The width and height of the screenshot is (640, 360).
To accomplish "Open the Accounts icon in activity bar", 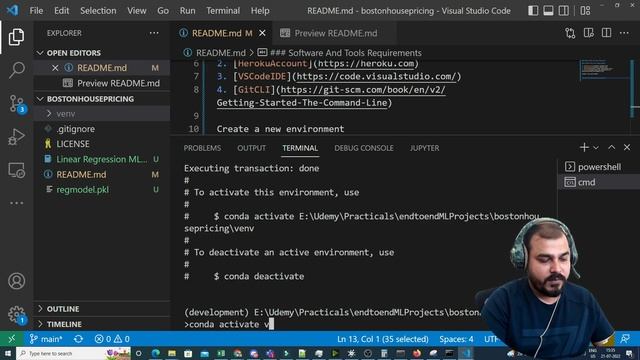I will tap(16, 281).
